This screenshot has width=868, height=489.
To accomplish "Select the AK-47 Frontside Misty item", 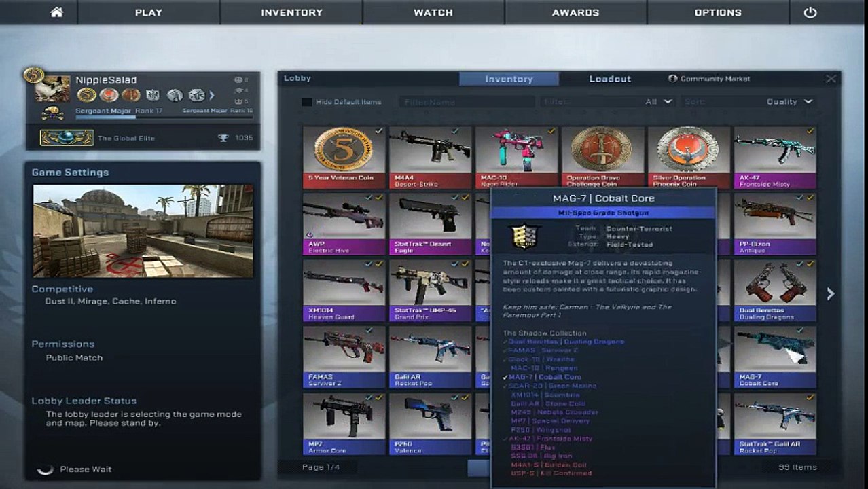I will click(x=775, y=157).
